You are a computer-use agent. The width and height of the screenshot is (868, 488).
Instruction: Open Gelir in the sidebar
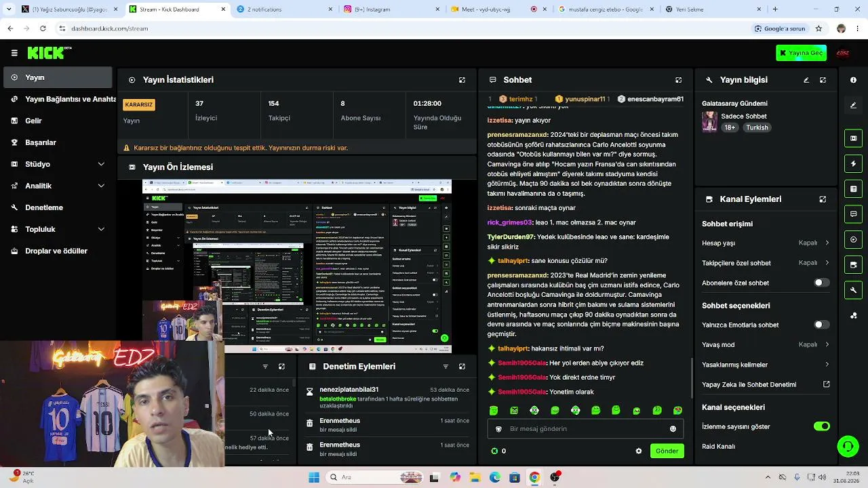[x=58, y=121]
